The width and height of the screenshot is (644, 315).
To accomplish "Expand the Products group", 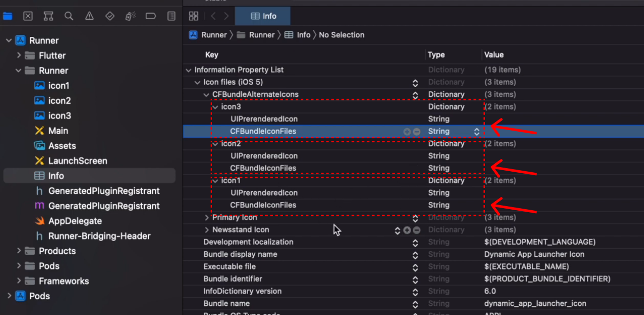I will pyautogui.click(x=19, y=251).
